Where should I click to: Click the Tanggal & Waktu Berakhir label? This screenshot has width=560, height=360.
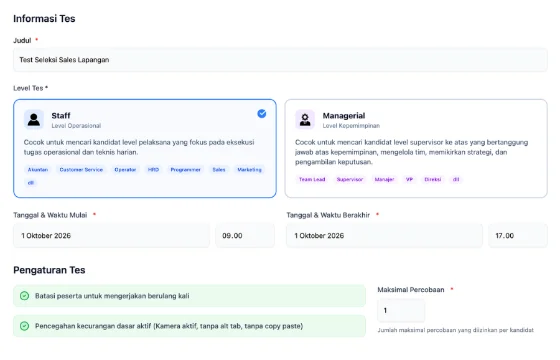point(328,215)
